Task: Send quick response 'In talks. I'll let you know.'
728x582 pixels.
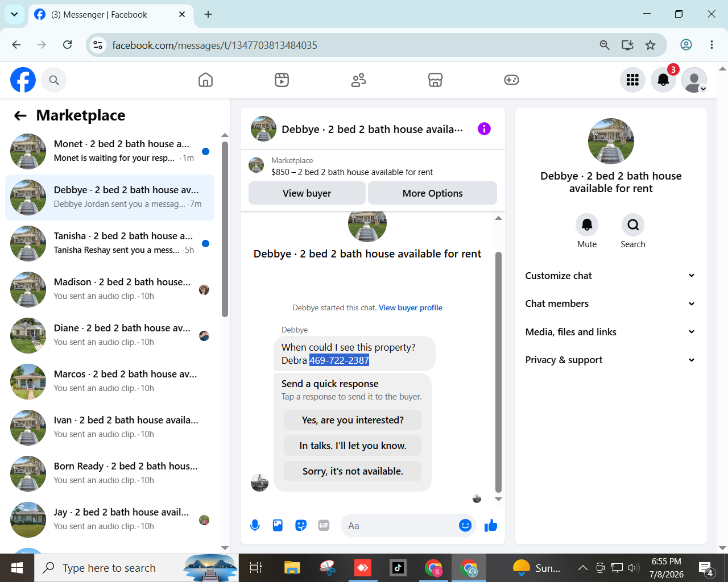Action: [x=353, y=446]
